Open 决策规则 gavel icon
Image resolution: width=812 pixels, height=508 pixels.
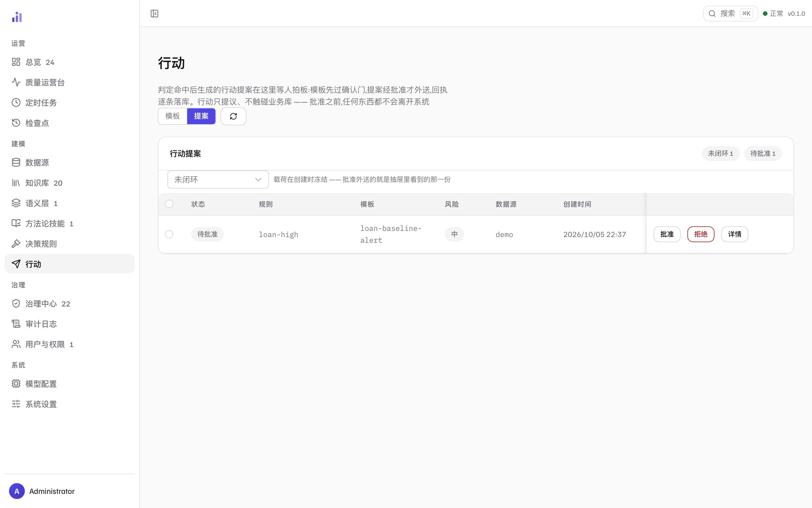point(16,244)
